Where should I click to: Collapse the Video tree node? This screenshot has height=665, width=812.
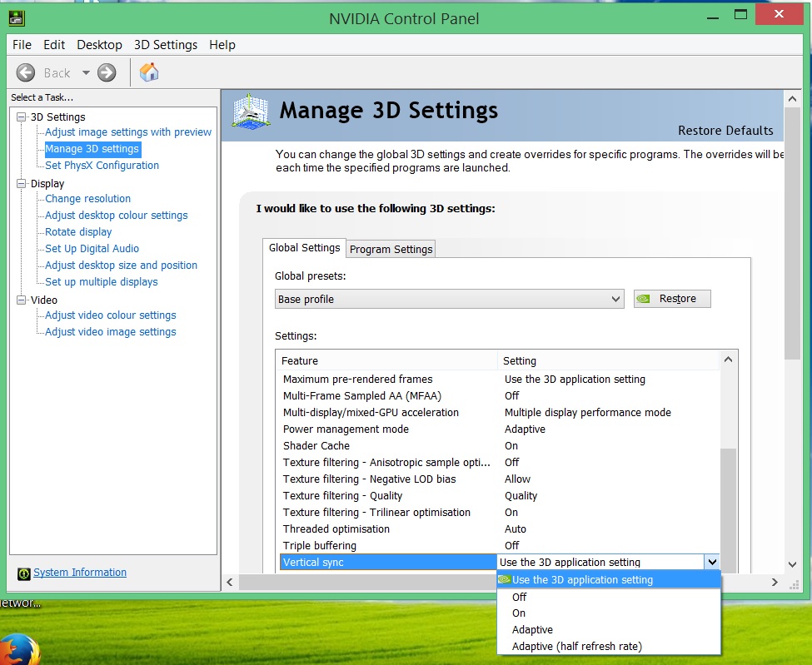(21, 300)
